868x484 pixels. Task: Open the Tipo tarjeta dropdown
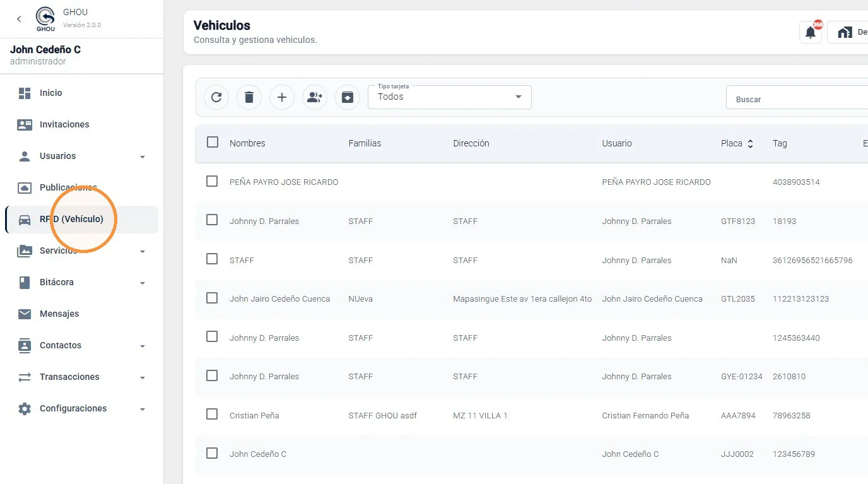[x=450, y=97]
